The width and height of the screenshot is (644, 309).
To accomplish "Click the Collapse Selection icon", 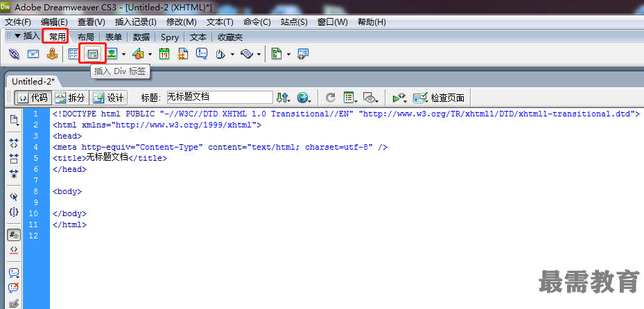I will (14, 159).
